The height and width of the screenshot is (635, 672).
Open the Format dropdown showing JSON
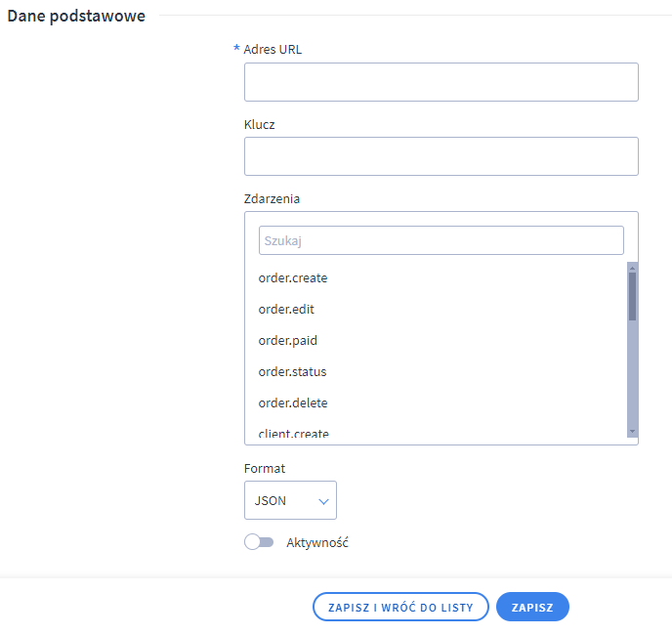290,500
